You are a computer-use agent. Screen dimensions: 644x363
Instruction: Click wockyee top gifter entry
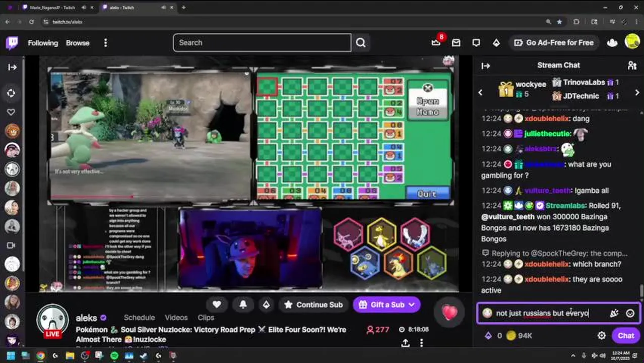coord(523,89)
